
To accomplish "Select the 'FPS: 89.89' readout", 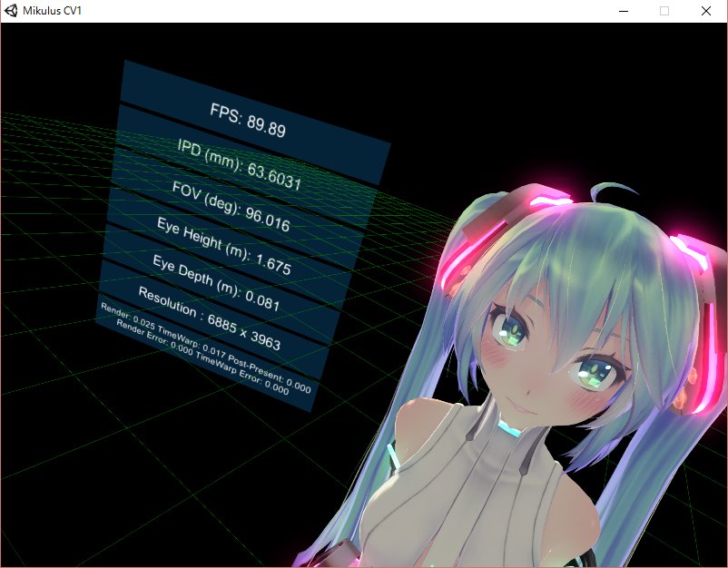I will tap(248, 121).
